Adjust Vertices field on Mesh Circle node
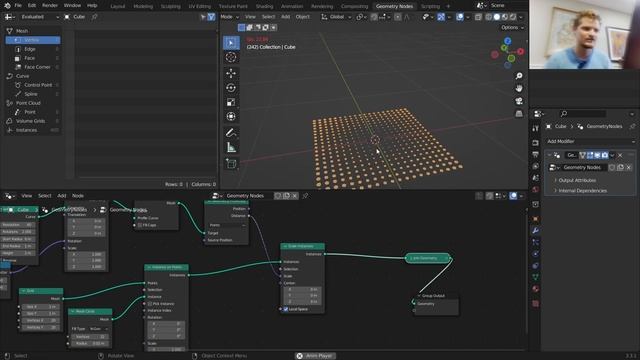 [90, 337]
